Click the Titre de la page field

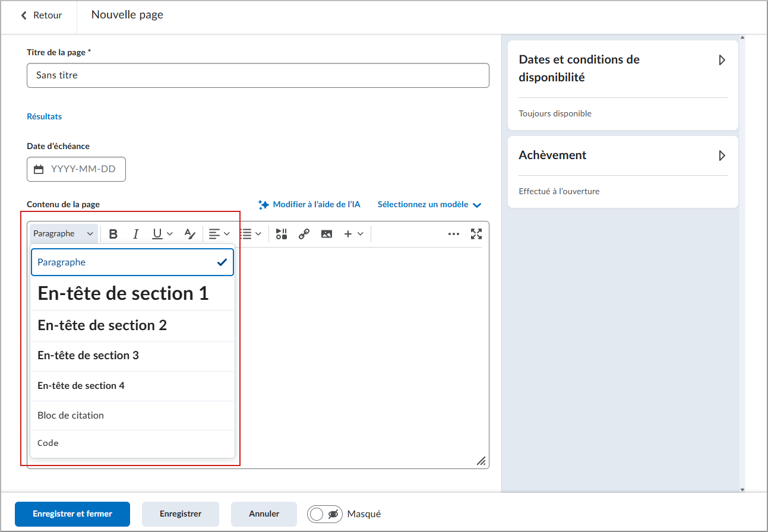coord(258,75)
